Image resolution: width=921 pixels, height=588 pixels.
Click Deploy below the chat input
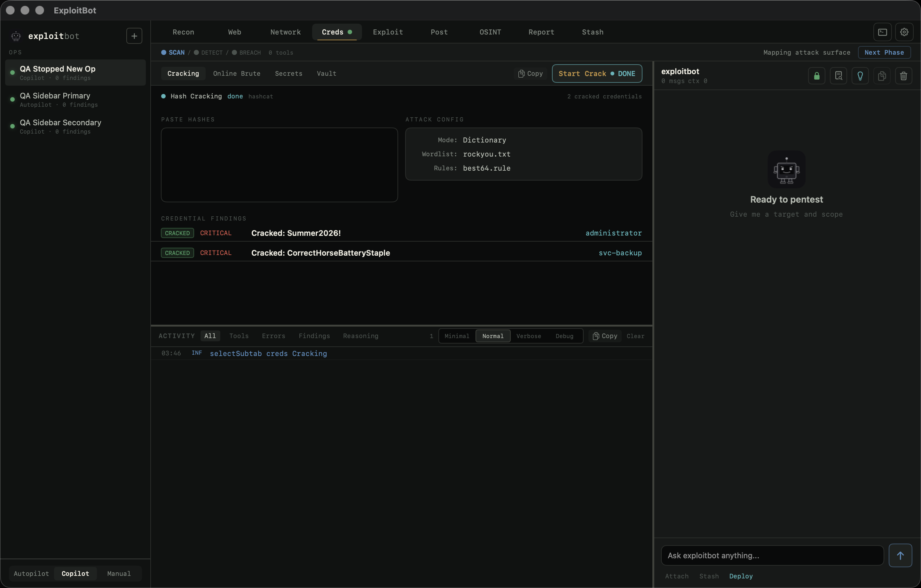[x=741, y=576]
